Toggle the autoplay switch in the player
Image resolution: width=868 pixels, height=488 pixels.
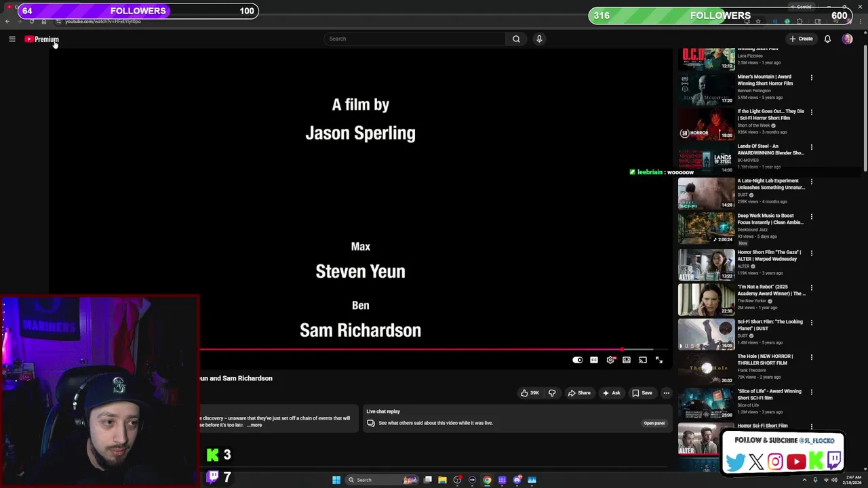(578, 360)
